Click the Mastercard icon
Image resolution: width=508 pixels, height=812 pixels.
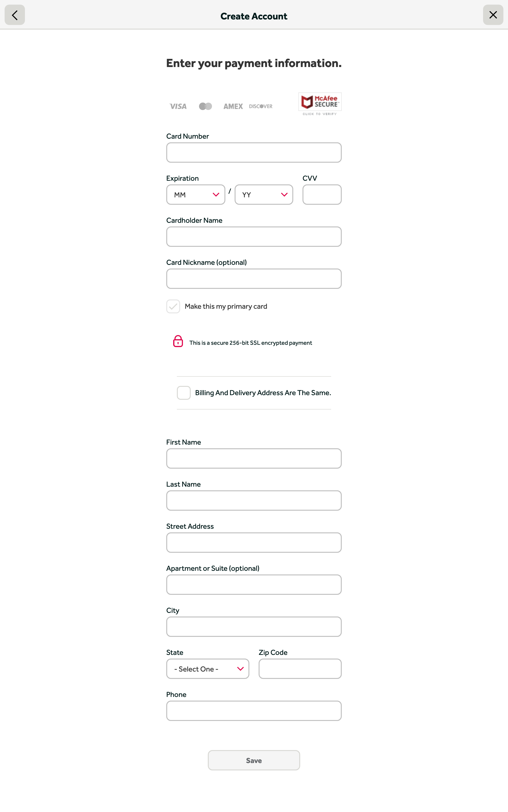[x=205, y=106]
